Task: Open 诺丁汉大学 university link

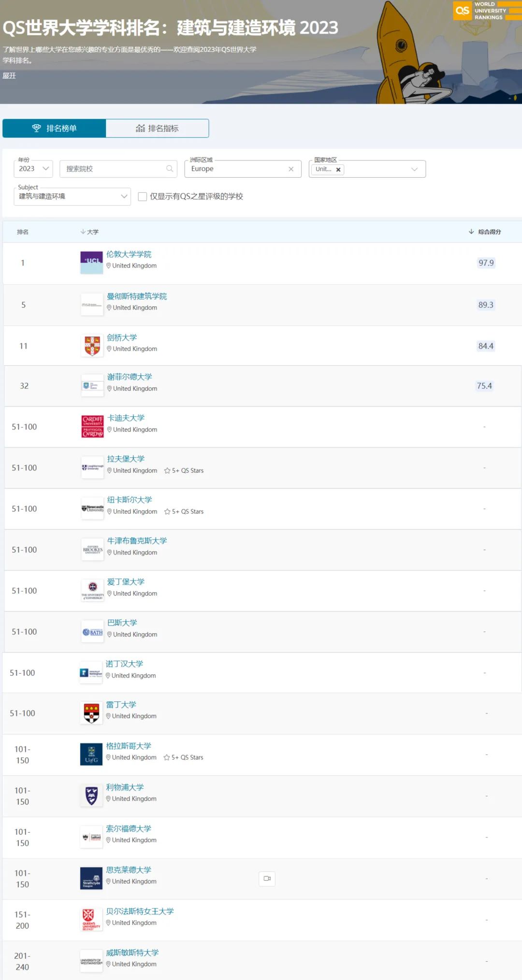Action: [124, 664]
